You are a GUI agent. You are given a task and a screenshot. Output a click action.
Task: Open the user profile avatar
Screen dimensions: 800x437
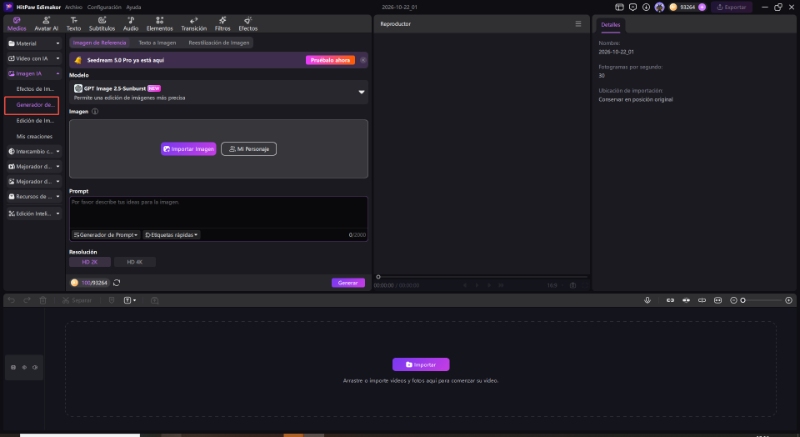660,7
